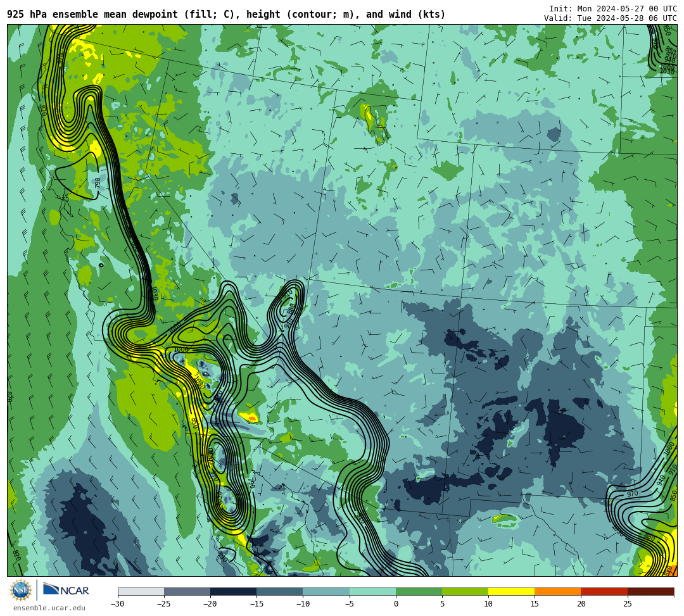Image resolution: width=684 pixels, height=616 pixels.
Task: Click the 15 to 20 orange swatch
Action: pos(558,592)
